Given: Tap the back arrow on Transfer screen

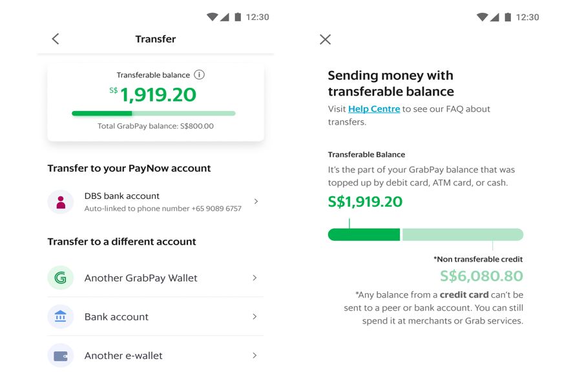Looking at the screenshot, I should (x=55, y=39).
